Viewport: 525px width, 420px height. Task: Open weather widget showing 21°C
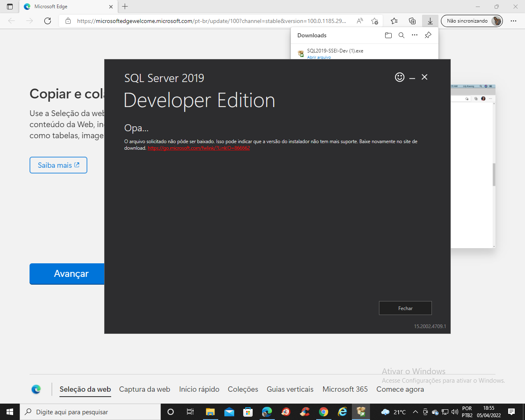click(x=393, y=412)
